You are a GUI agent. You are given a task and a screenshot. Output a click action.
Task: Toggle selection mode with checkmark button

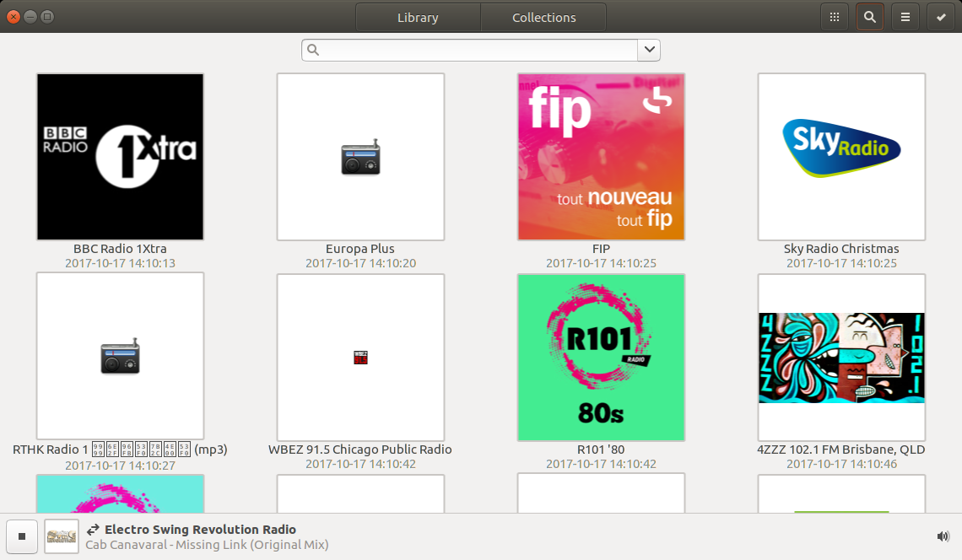(941, 17)
